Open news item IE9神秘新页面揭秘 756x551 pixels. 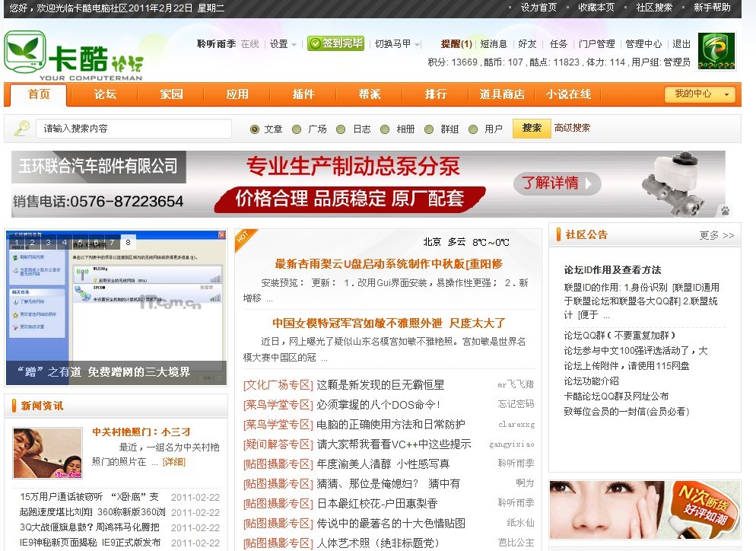91,543
